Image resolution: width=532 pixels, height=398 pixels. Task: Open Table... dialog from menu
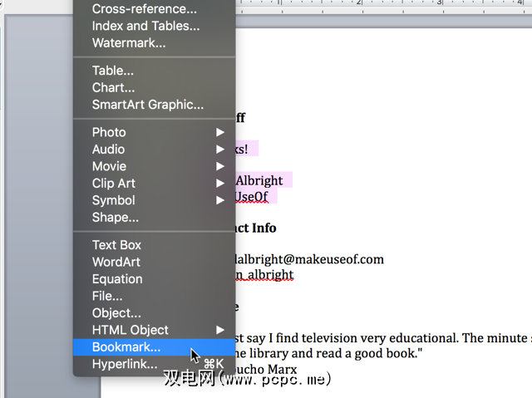155,71
